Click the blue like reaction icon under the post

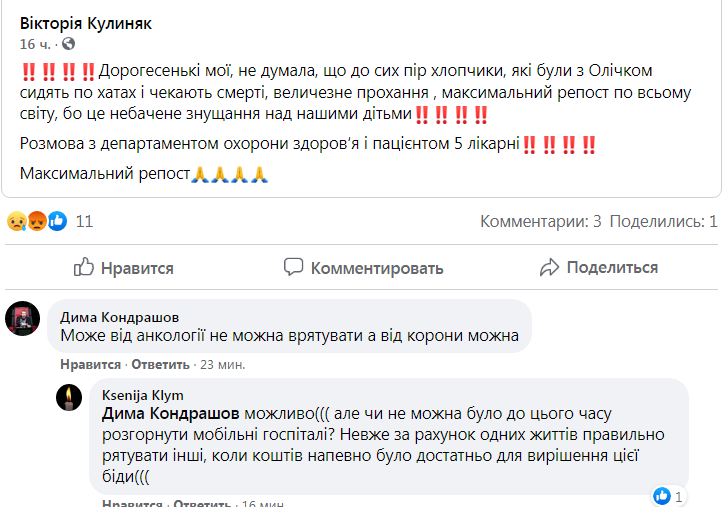click(56, 221)
